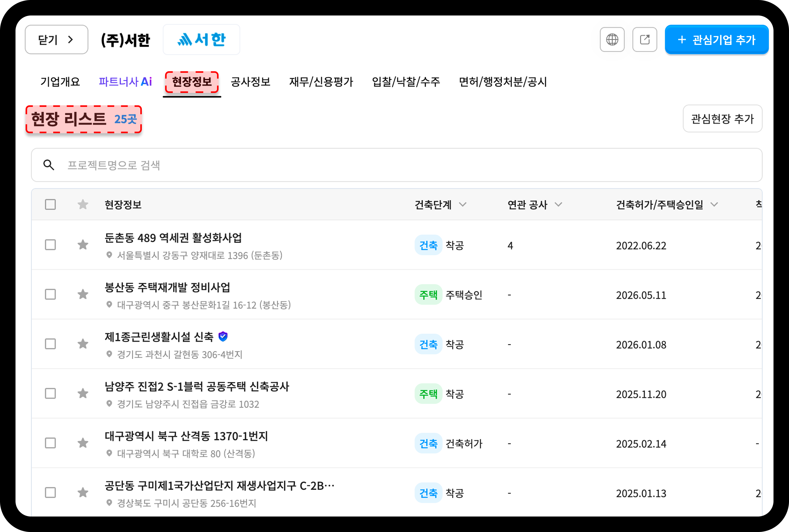Toggle the select-all header checkbox
The image size is (789, 532).
click(50, 204)
